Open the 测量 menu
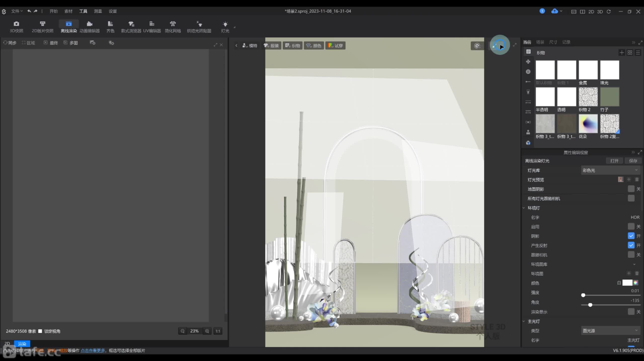This screenshot has width=644, height=361. 98,11
